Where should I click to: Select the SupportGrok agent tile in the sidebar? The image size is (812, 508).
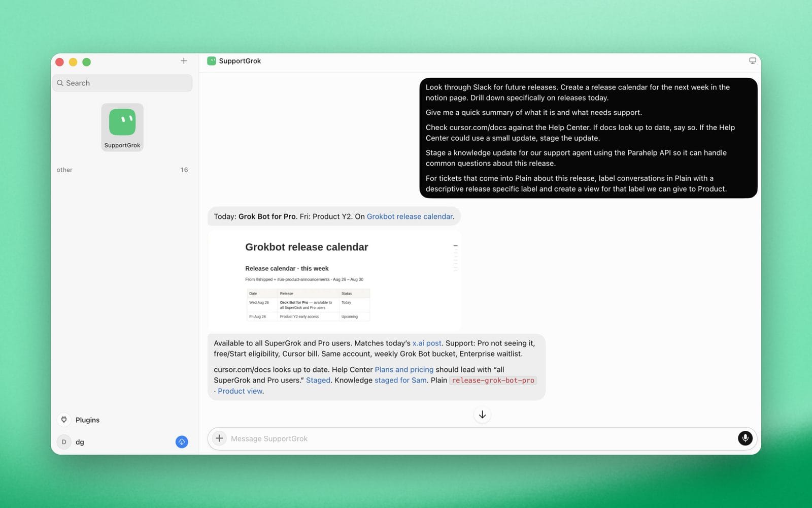[122, 128]
